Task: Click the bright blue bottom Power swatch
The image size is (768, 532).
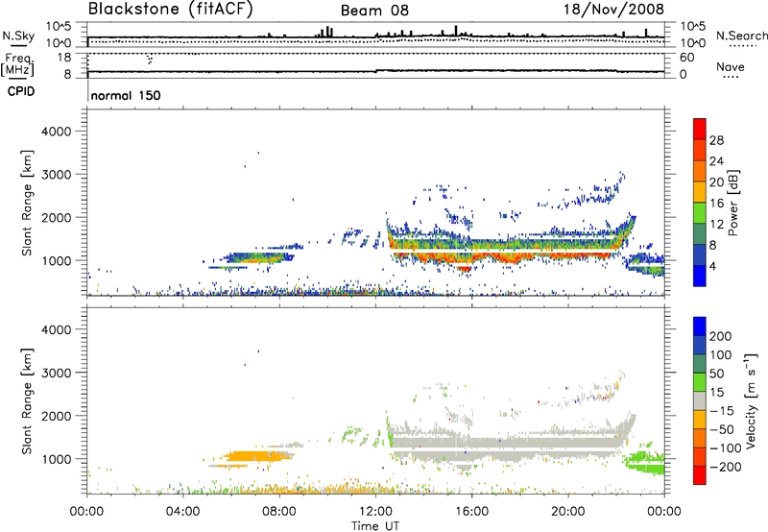Action: [x=700, y=276]
